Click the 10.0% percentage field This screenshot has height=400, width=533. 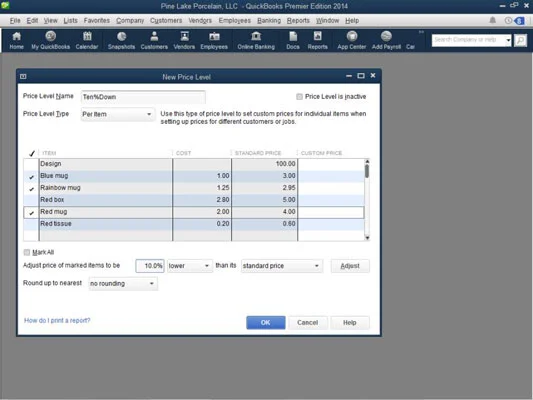150,266
